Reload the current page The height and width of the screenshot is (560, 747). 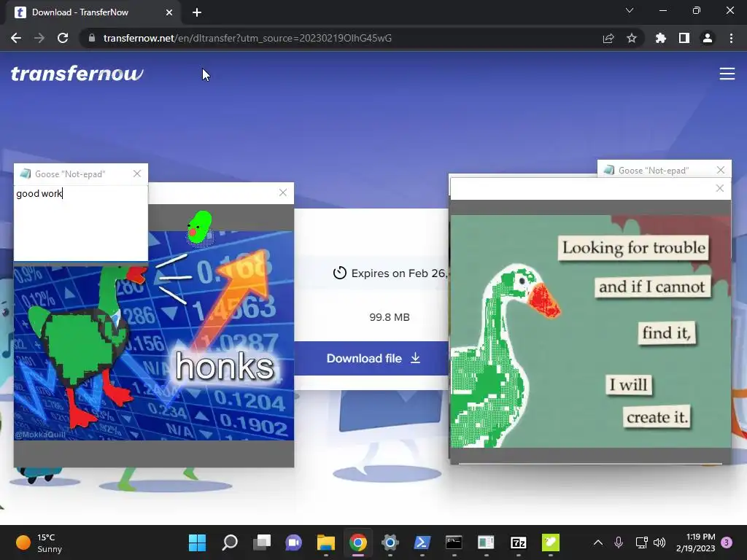[63, 38]
